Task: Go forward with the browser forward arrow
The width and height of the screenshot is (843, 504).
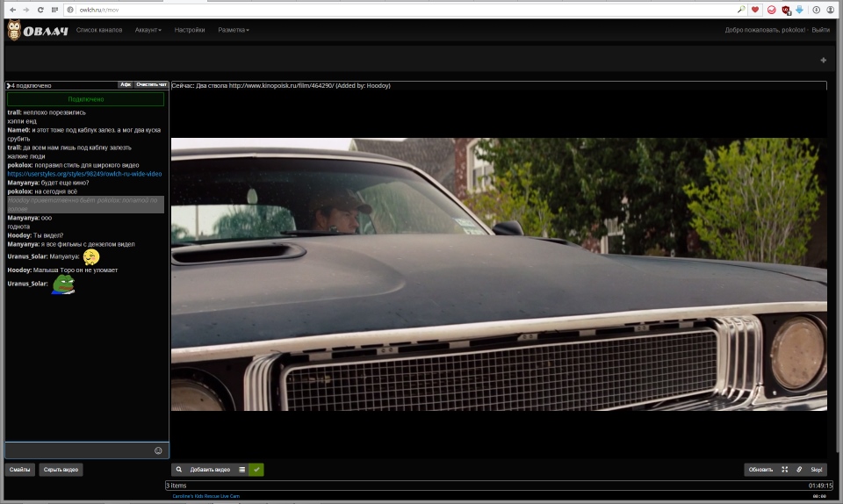Action: [x=25, y=10]
